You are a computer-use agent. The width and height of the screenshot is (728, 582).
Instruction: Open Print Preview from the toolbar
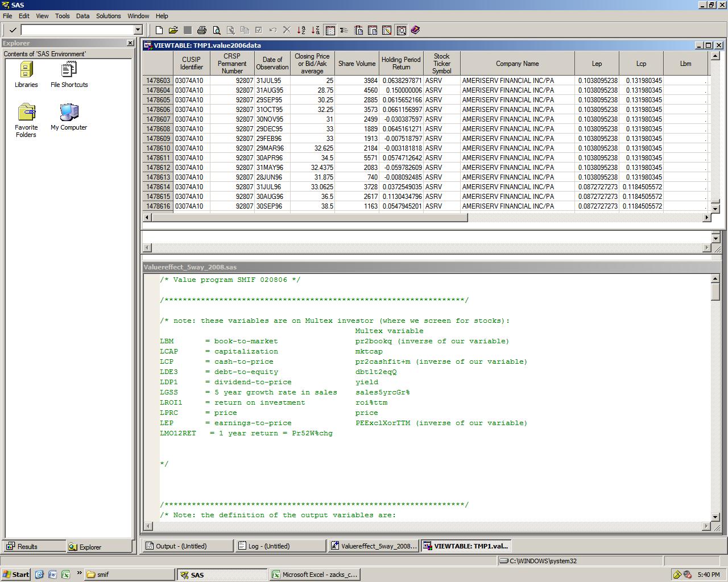pos(217,30)
